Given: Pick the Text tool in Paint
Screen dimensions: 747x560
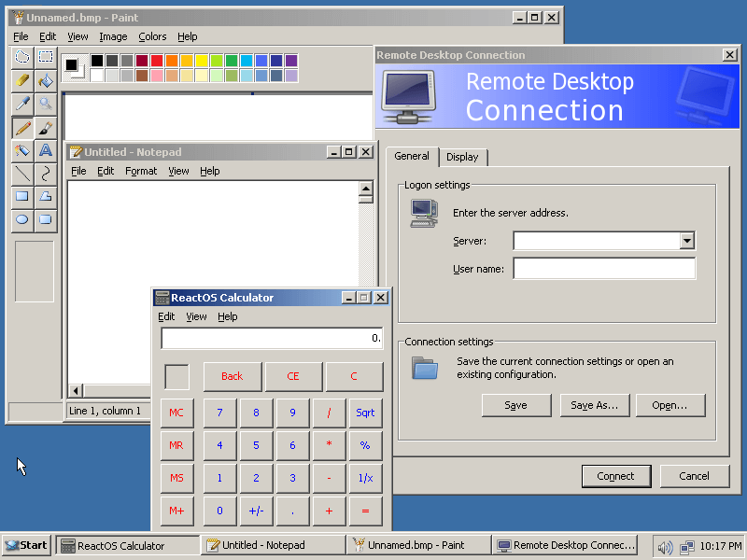Looking at the screenshot, I should click(46, 150).
